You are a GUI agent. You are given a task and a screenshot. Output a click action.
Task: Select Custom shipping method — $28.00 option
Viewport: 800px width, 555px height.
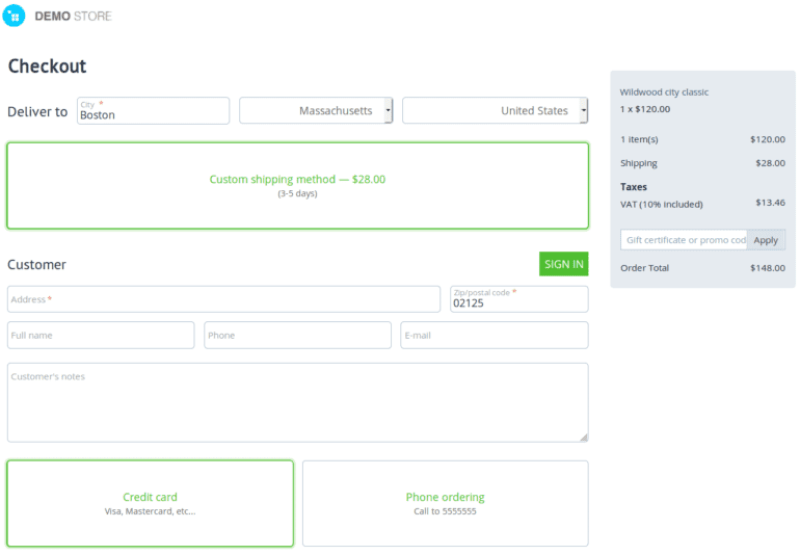coord(297,186)
